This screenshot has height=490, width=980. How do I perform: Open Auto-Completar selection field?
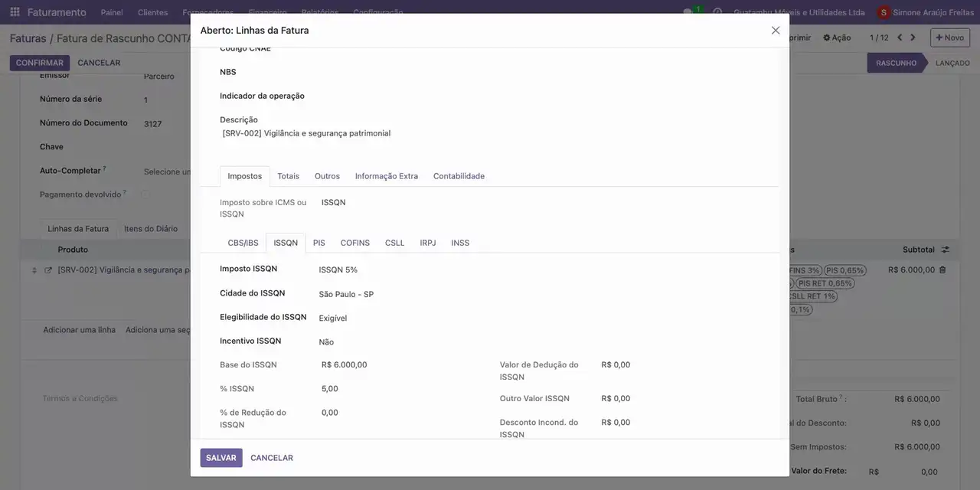click(167, 171)
